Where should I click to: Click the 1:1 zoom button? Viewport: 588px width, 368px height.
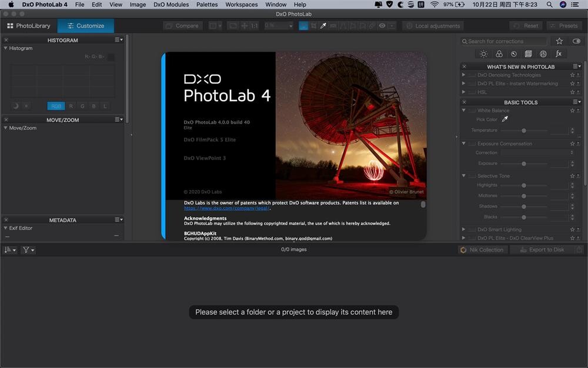(x=254, y=26)
